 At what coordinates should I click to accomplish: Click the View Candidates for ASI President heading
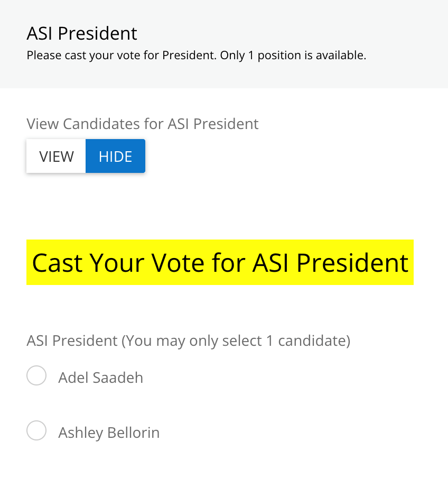(x=142, y=124)
